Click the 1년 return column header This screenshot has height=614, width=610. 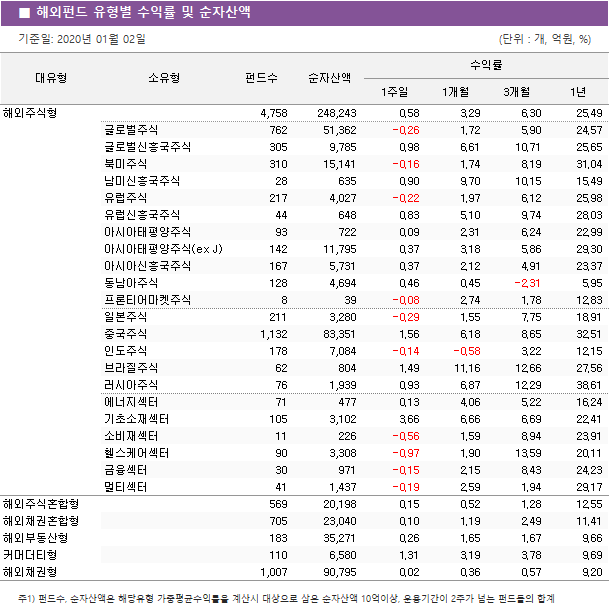578,92
